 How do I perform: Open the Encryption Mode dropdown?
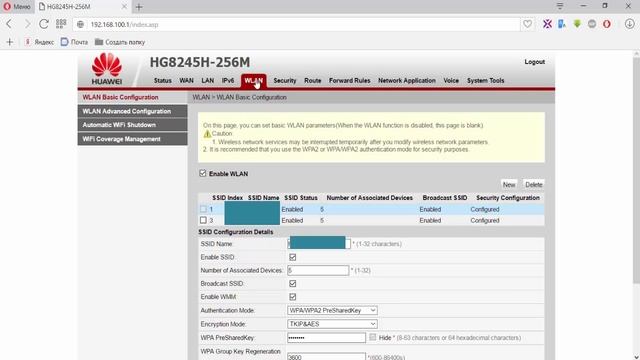coord(332,324)
